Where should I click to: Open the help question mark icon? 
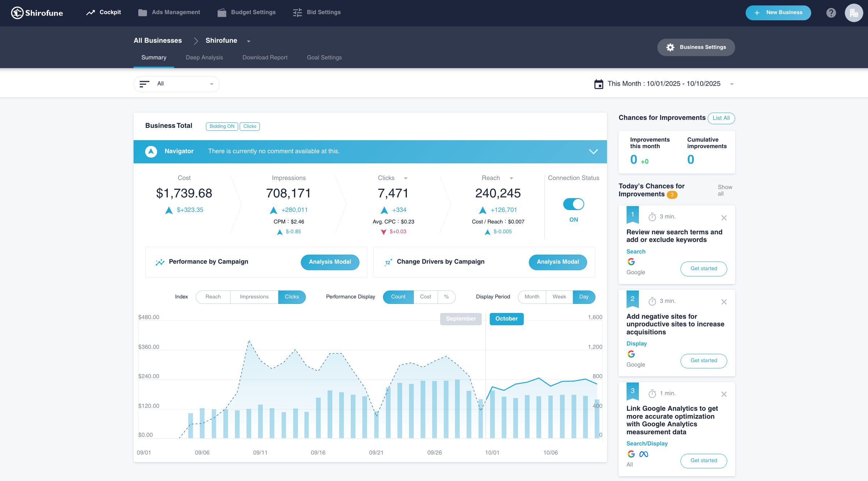coord(831,13)
